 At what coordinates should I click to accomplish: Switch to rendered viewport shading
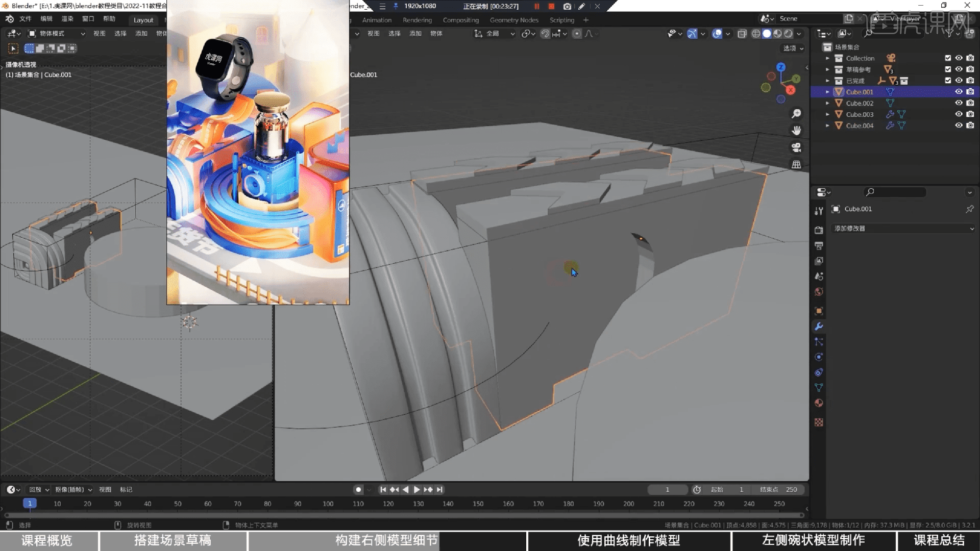788,34
